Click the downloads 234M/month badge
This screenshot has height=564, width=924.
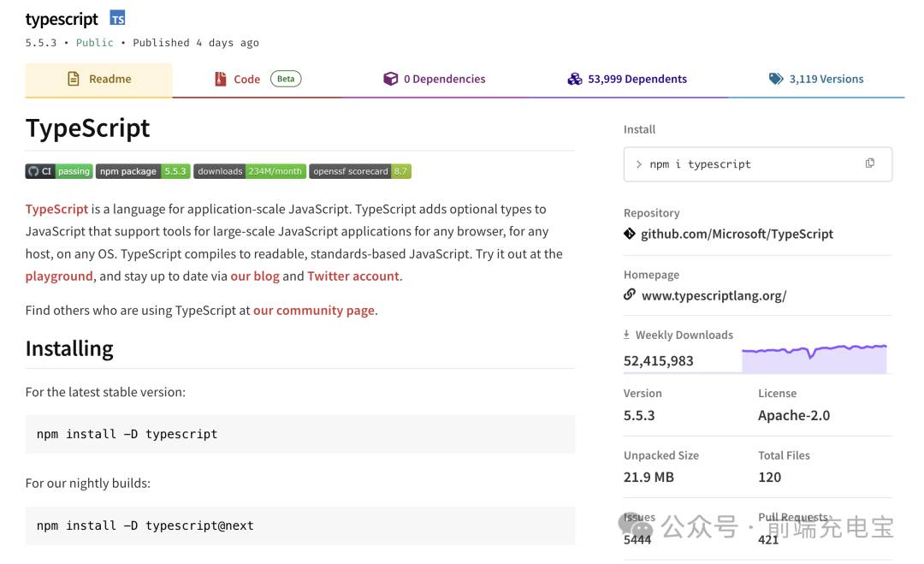pyautogui.click(x=250, y=171)
